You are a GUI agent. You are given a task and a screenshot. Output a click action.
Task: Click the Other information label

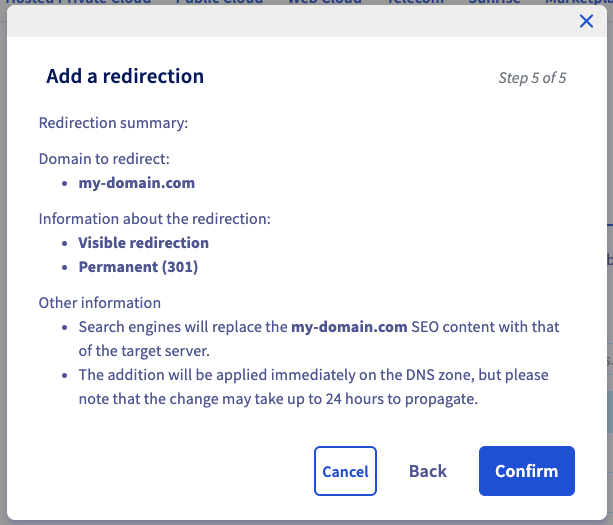click(x=99, y=302)
